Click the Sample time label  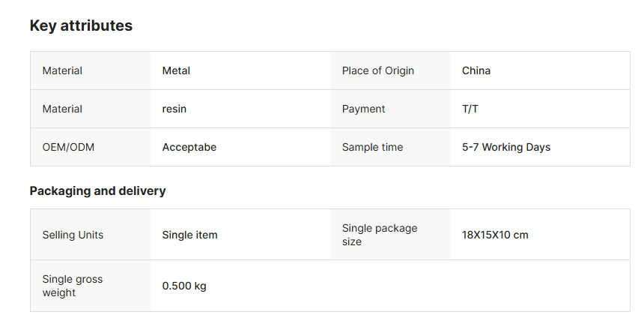372,147
